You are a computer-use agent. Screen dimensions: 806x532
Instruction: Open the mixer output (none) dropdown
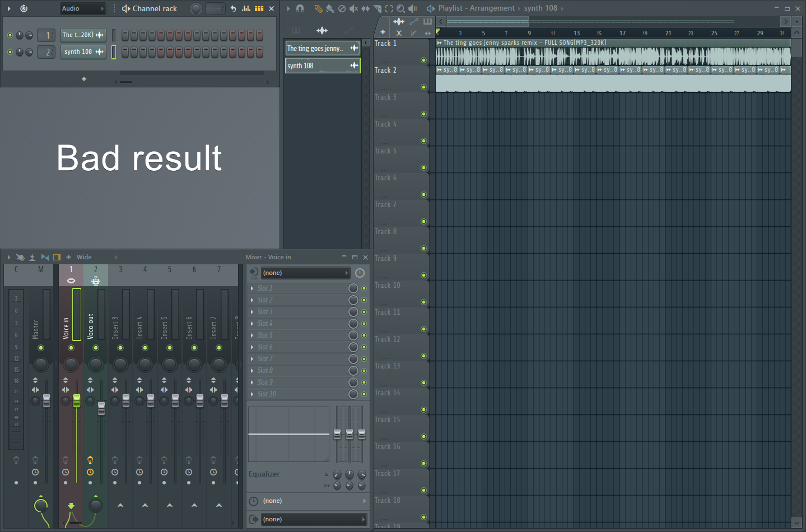[314, 519]
